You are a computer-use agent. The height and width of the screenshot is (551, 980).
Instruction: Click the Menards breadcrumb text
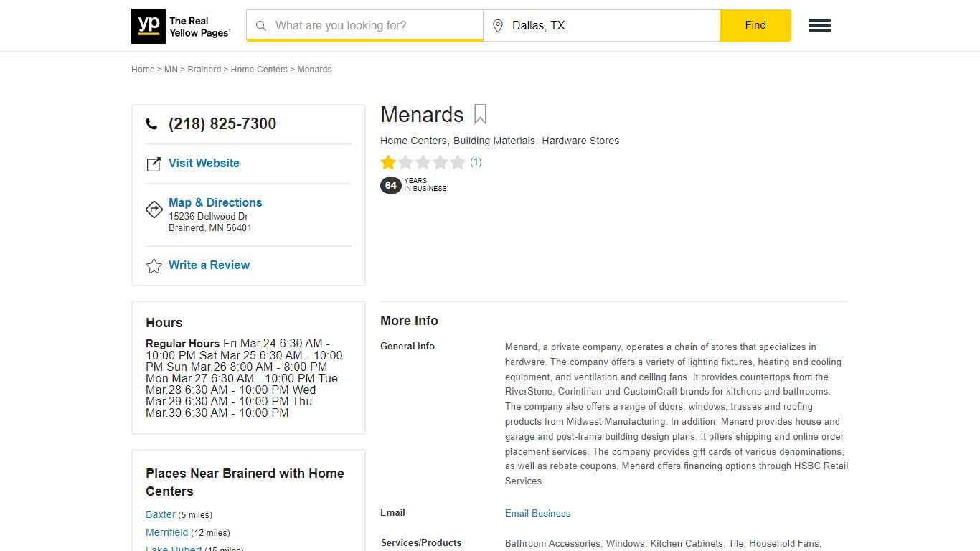coord(314,70)
